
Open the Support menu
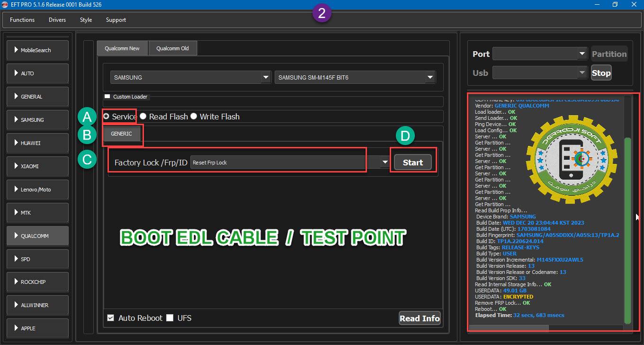(x=116, y=20)
